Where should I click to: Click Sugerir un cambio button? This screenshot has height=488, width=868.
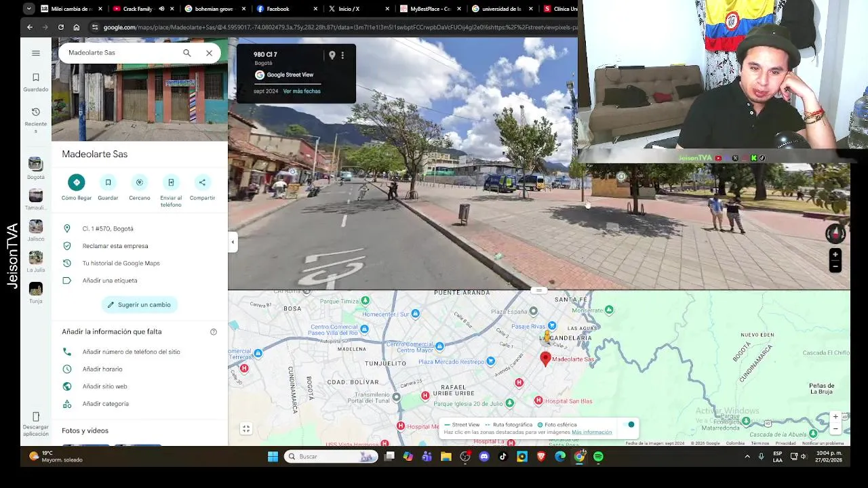[139, 305]
